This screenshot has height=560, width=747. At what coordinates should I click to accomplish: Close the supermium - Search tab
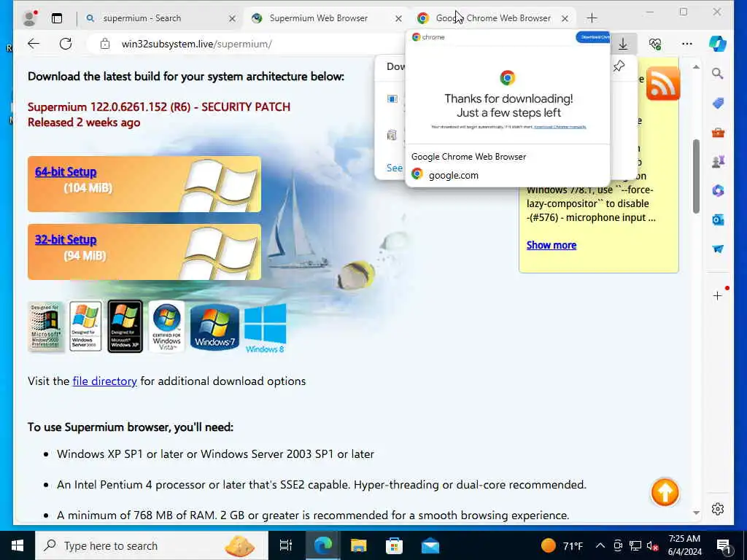[x=232, y=18]
